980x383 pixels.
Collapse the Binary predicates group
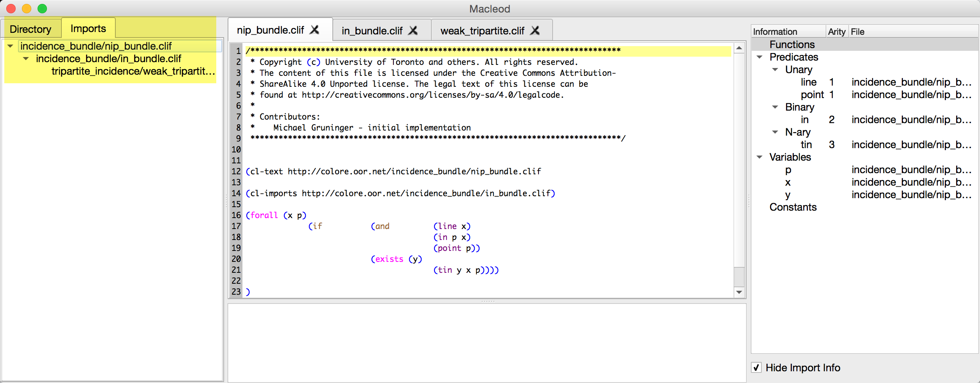pyautogui.click(x=775, y=107)
